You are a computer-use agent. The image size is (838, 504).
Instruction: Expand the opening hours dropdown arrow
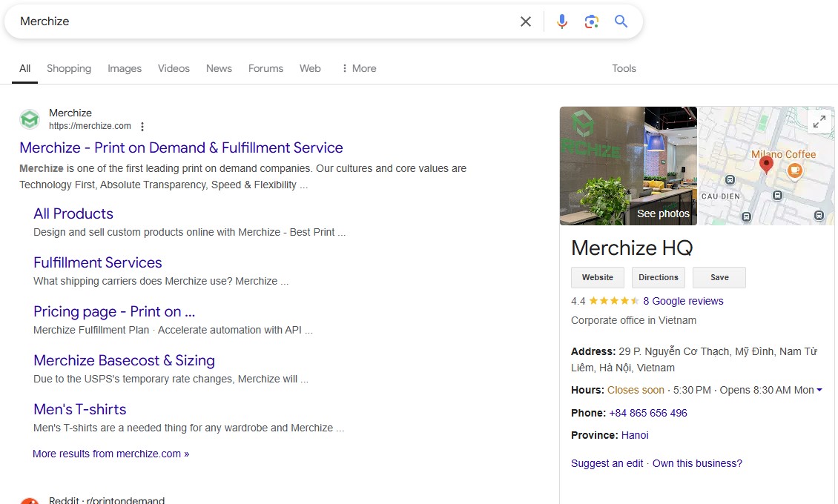(x=819, y=391)
